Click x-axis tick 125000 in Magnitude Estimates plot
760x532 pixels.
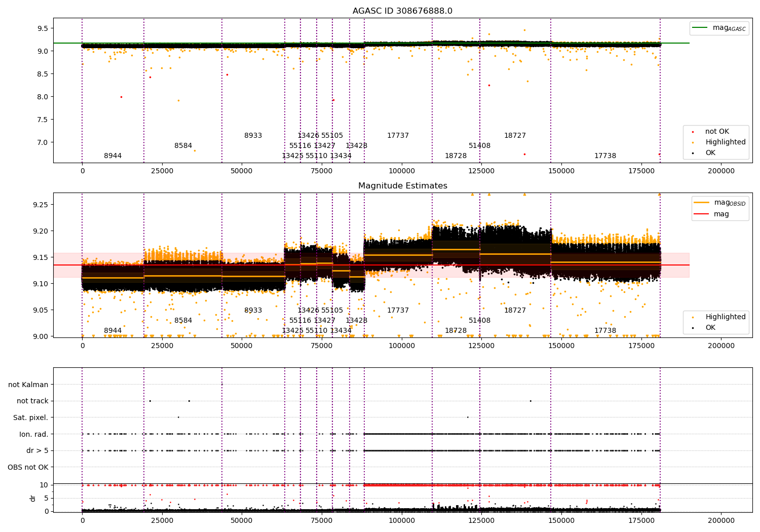[x=481, y=346]
